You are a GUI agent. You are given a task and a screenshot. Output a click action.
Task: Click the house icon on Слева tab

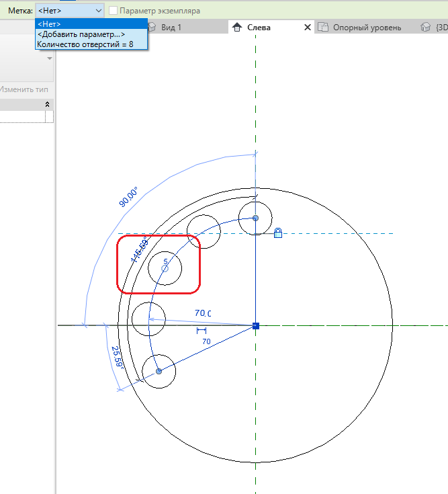[236, 28]
